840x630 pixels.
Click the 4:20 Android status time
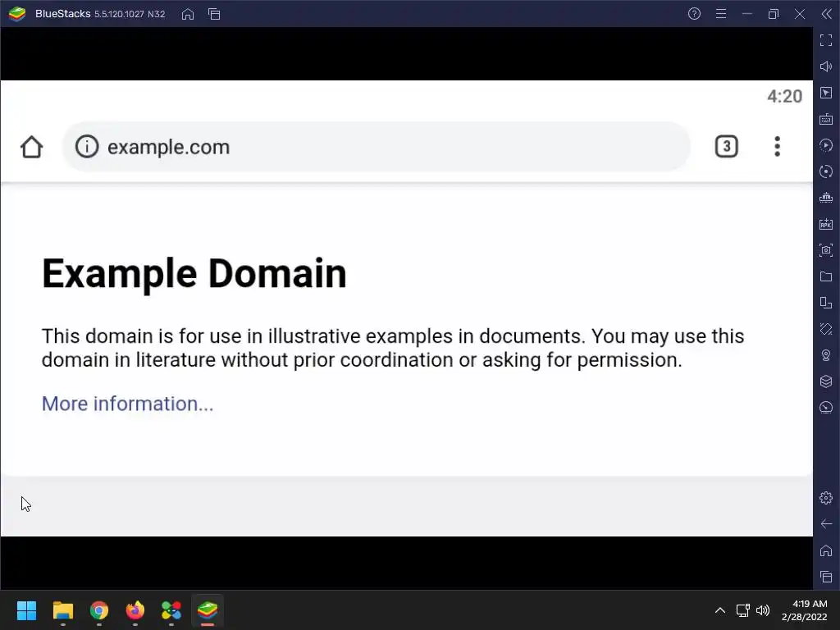point(784,97)
